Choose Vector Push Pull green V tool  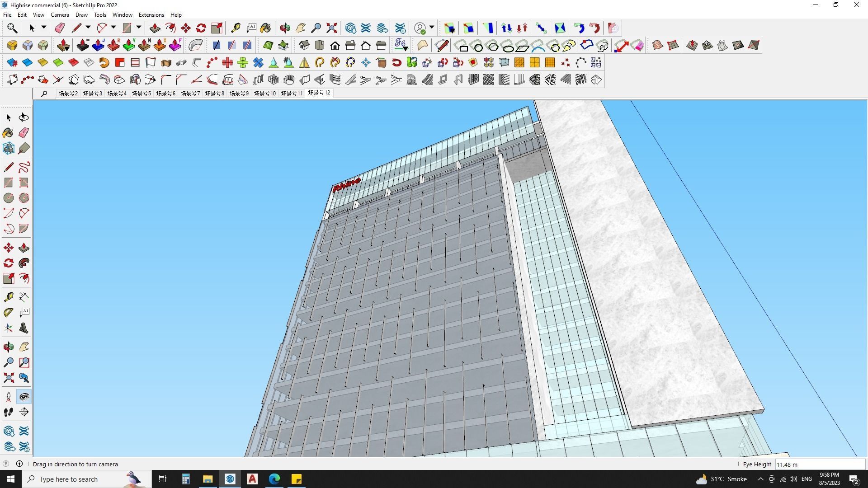pyautogui.click(x=129, y=45)
